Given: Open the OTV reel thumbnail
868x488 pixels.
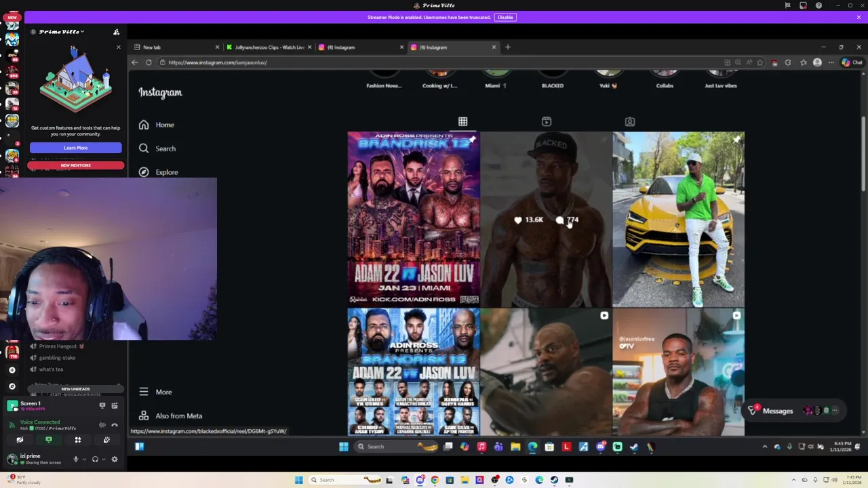Looking at the screenshot, I should [678, 371].
